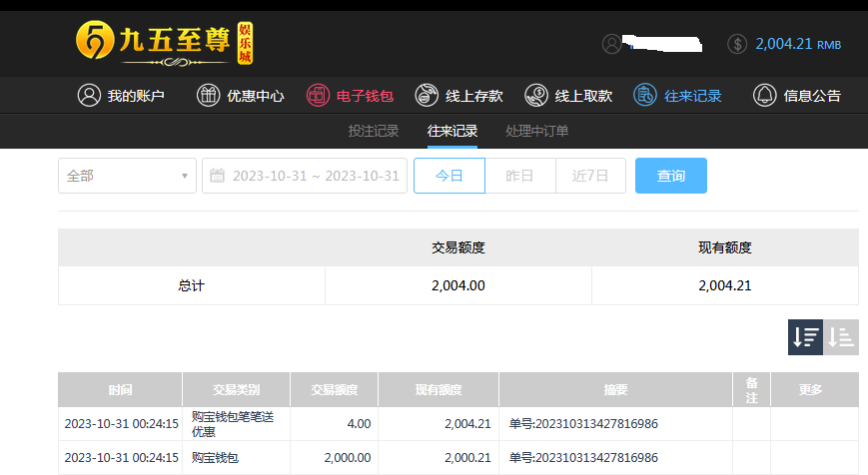Go to 优惠中心
868x475 pixels.
[x=241, y=96]
